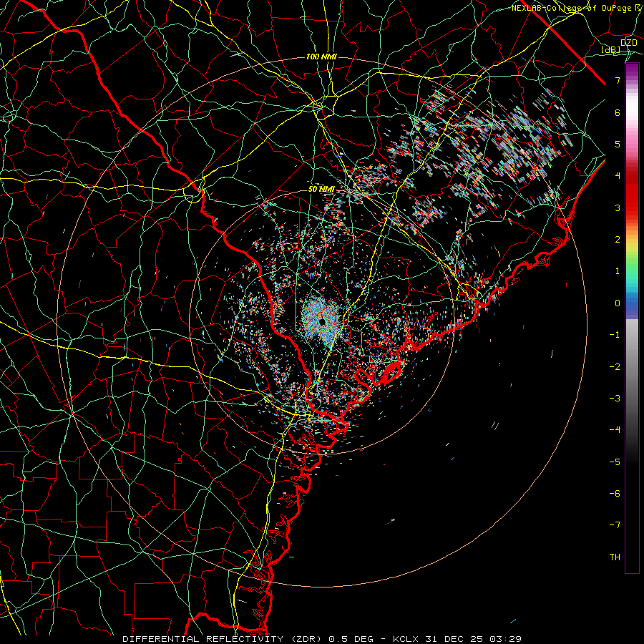Click the "-5" value on the color scale
This screenshot has width=644, height=644.
pyautogui.click(x=615, y=462)
